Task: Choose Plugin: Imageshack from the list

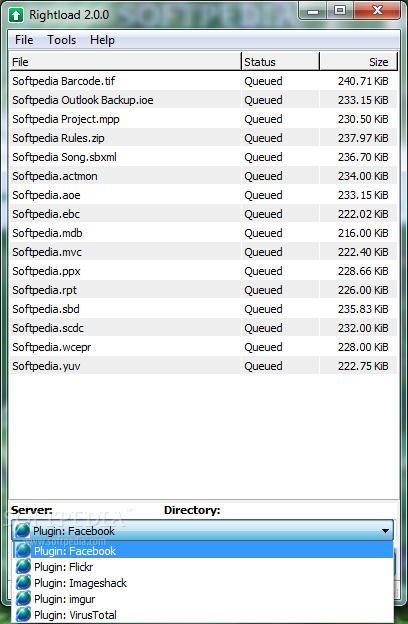Action: [x=203, y=583]
